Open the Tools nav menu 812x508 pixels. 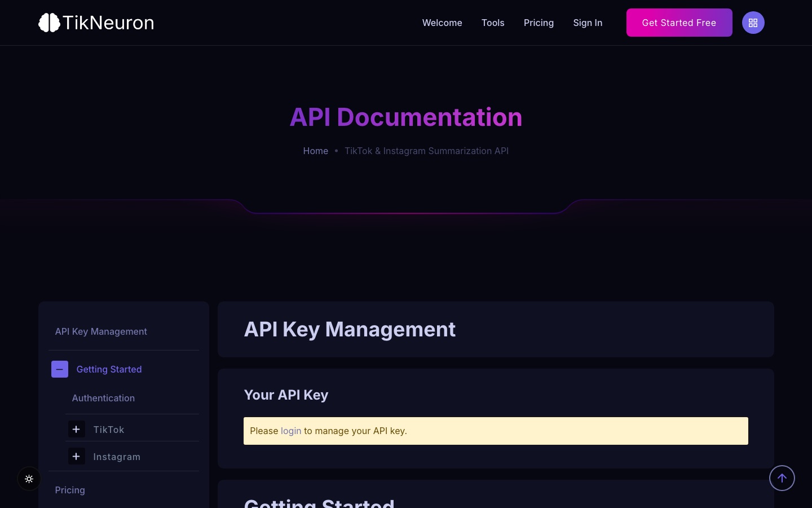tap(493, 23)
